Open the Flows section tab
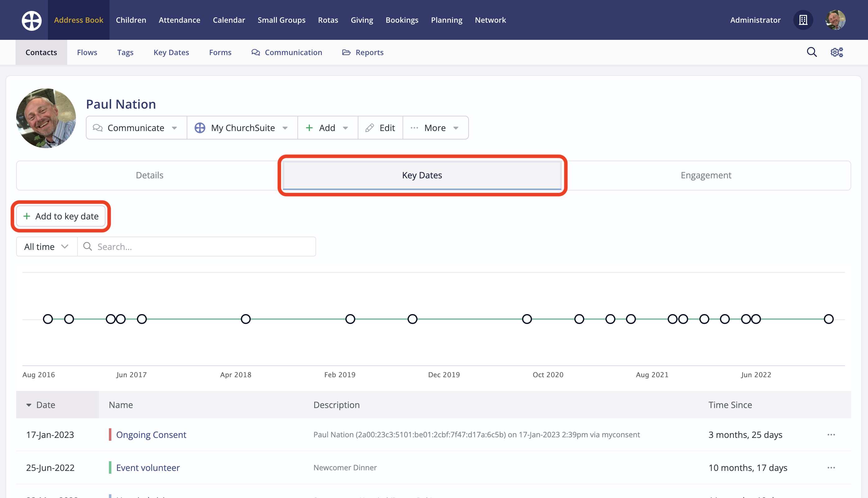The height and width of the screenshot is (498, 868). click(x=87, y=52)
